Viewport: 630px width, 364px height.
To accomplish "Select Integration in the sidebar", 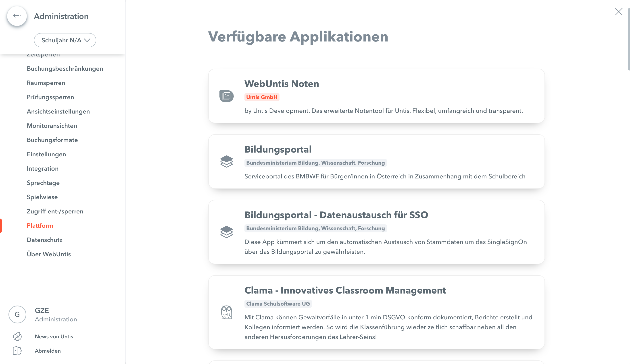I will 42,169.
